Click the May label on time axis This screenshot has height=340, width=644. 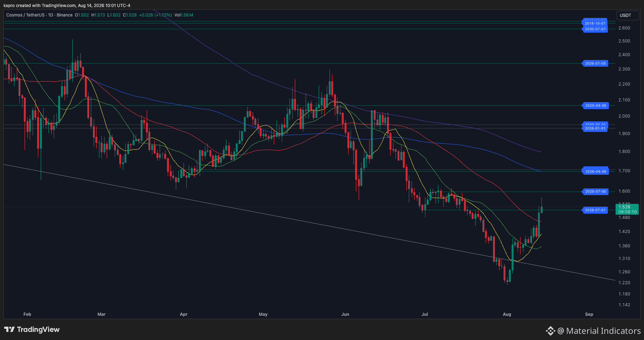coord(263,314)
